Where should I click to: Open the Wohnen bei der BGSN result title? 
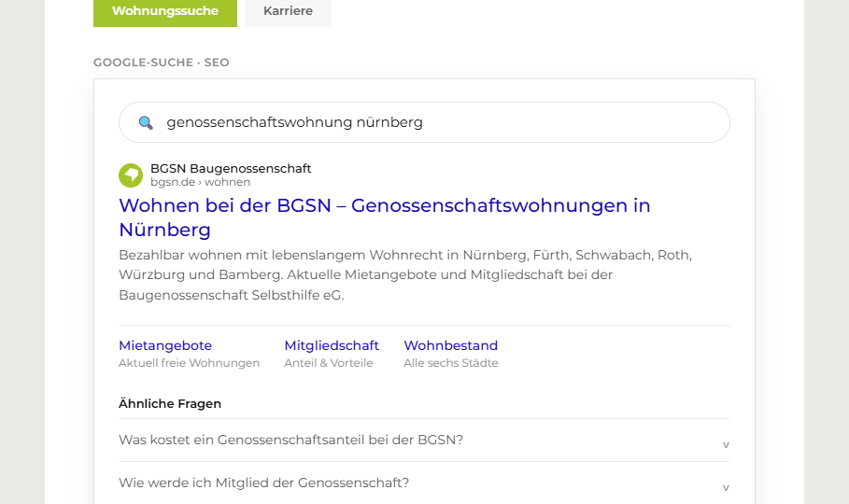[385, 217]
